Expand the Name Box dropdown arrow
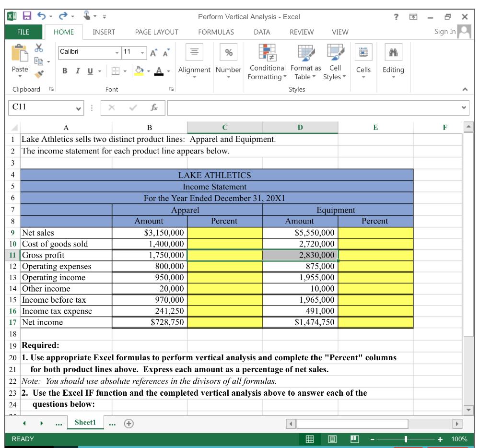 pos(78,108)
